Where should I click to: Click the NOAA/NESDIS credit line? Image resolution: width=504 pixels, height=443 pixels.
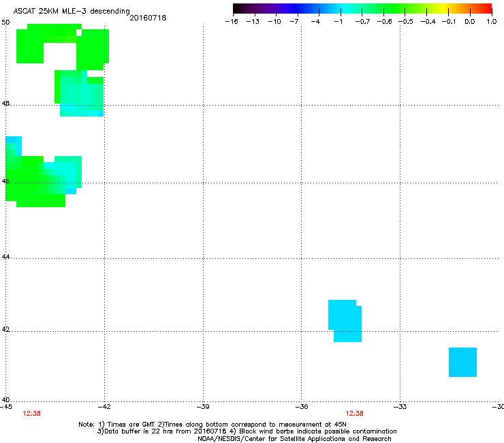(x=294, y=439)
